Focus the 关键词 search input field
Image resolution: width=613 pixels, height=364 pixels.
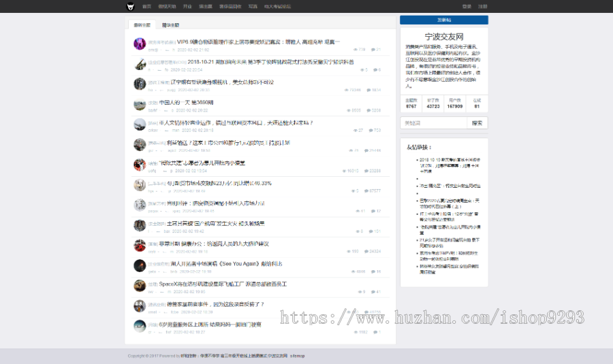point(435,123)
